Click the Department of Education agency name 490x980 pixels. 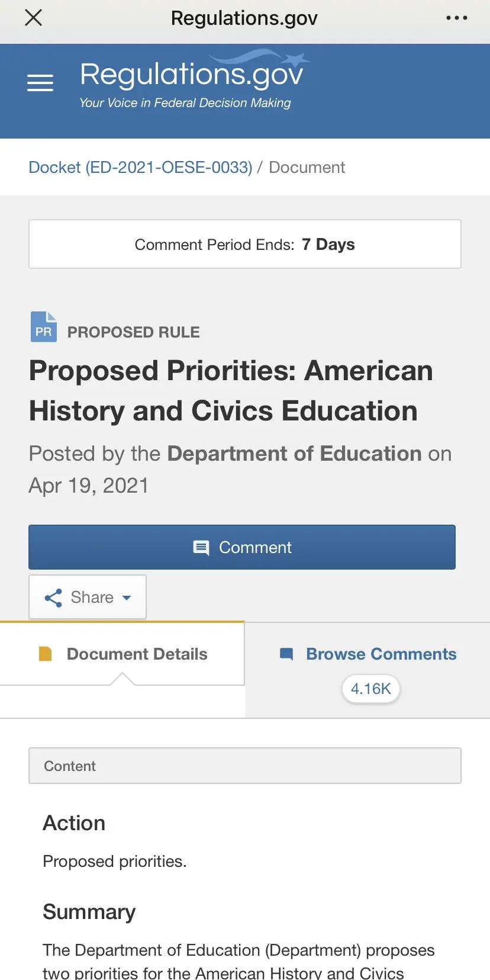(x=294, y=454)
